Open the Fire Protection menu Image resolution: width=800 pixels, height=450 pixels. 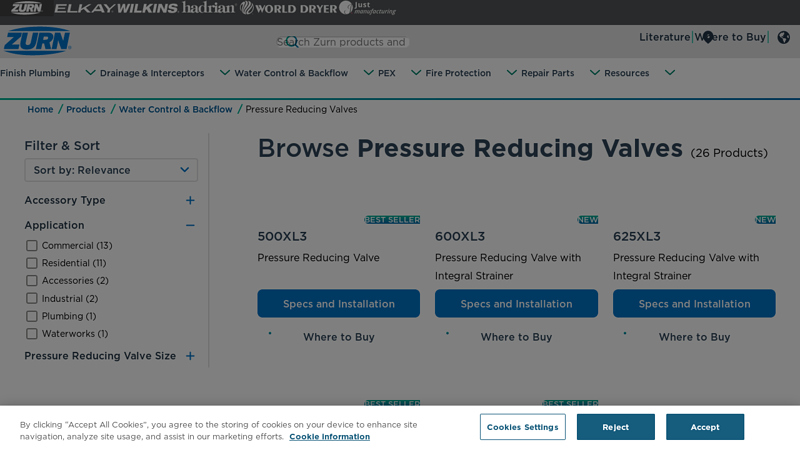coord(458,73)
